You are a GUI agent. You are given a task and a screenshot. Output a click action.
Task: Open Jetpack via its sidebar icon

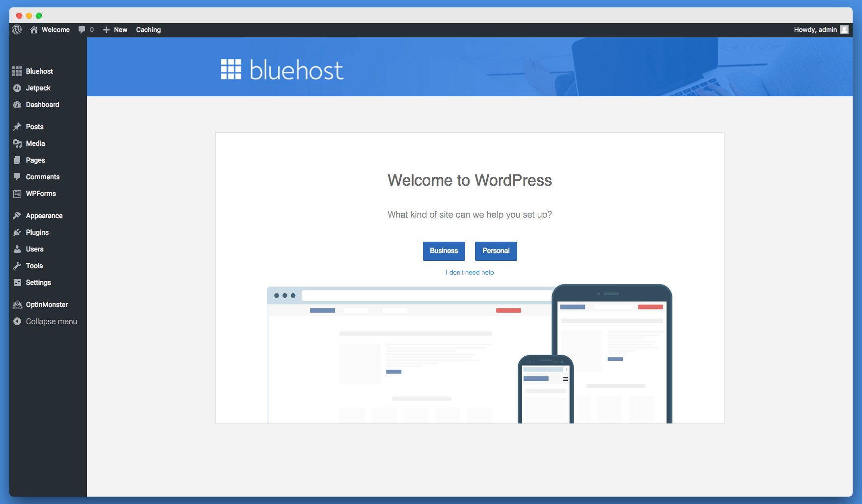[17, 88]
